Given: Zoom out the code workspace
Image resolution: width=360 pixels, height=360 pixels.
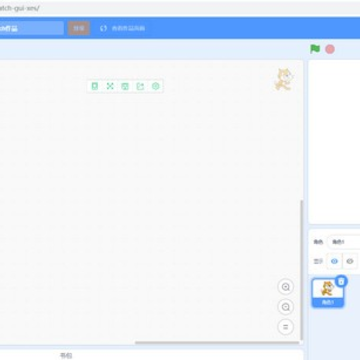Looking at the screenshot, I should pos(286,307).
